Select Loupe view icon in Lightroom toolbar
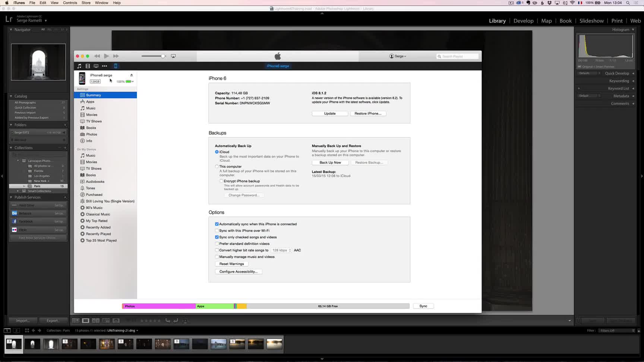Screen dimensions: 644x362 pos(86,321)
